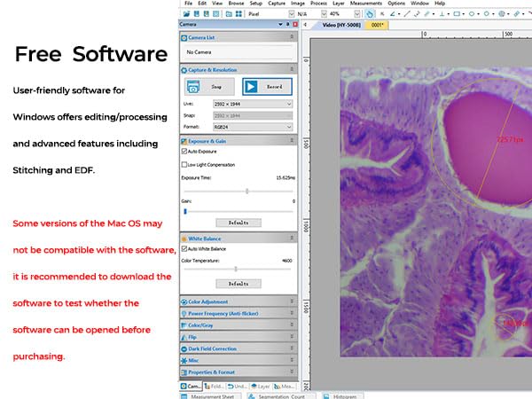Click Defaults button under Gain slider

tap(238, 222)
